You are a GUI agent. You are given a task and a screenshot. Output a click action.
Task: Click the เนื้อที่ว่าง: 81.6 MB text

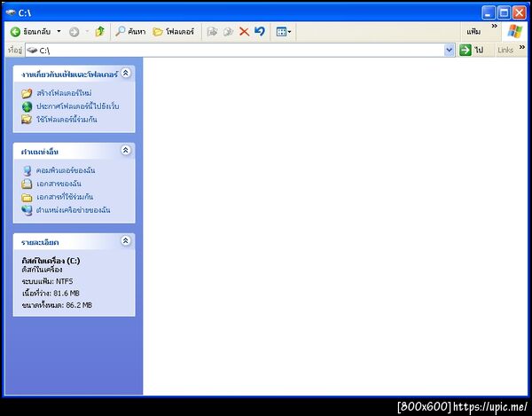[x=51, y=294]
